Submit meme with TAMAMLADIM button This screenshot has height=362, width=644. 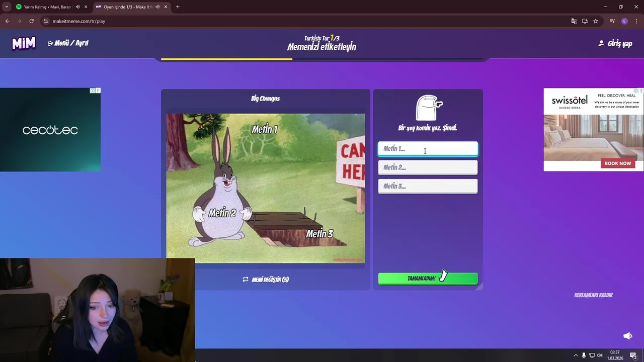(x=428, y=279)
